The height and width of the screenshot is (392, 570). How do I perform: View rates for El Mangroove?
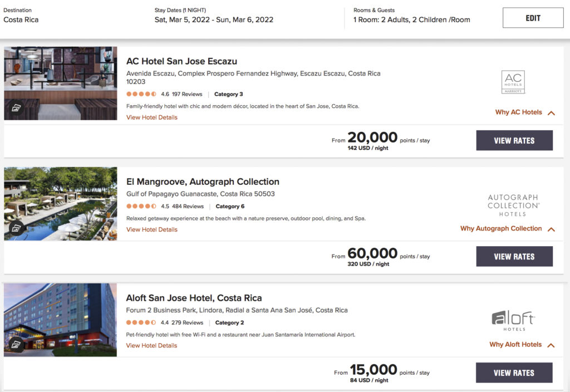514,257
